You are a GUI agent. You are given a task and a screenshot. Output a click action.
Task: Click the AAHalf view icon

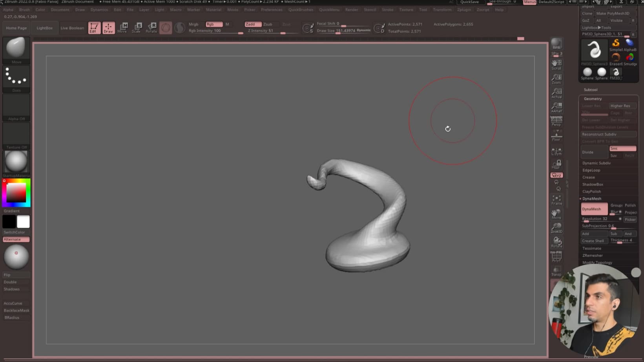pyautogui.click(x=556, y=107)
